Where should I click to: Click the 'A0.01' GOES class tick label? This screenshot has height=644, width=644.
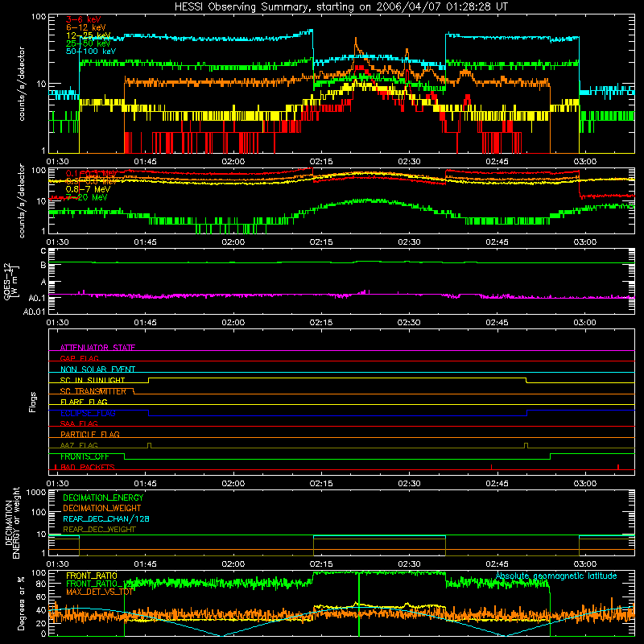[x=34, y=312]
